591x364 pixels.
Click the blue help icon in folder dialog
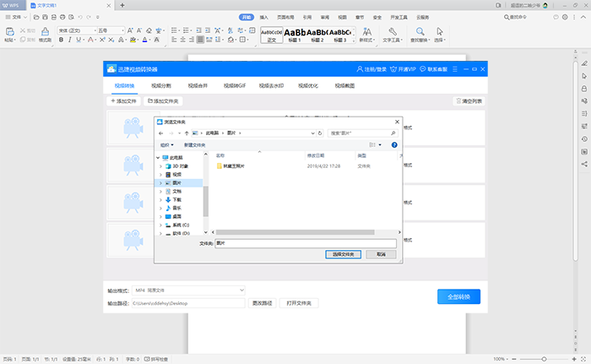tap(394, 145)
